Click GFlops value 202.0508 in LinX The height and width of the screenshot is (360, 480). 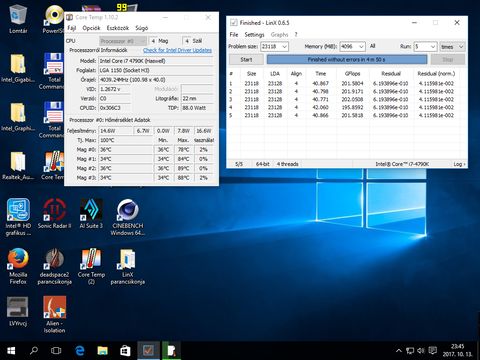[x=352, y=99]
